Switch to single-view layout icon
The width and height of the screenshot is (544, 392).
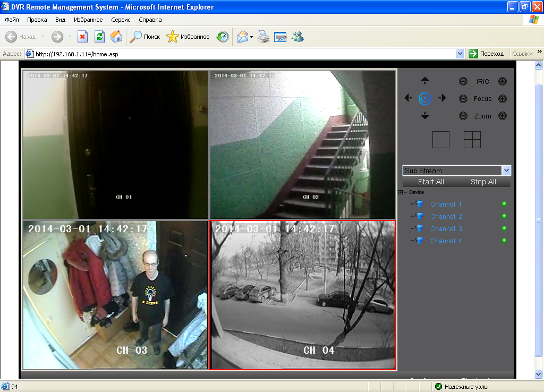(x=440, y=139)
